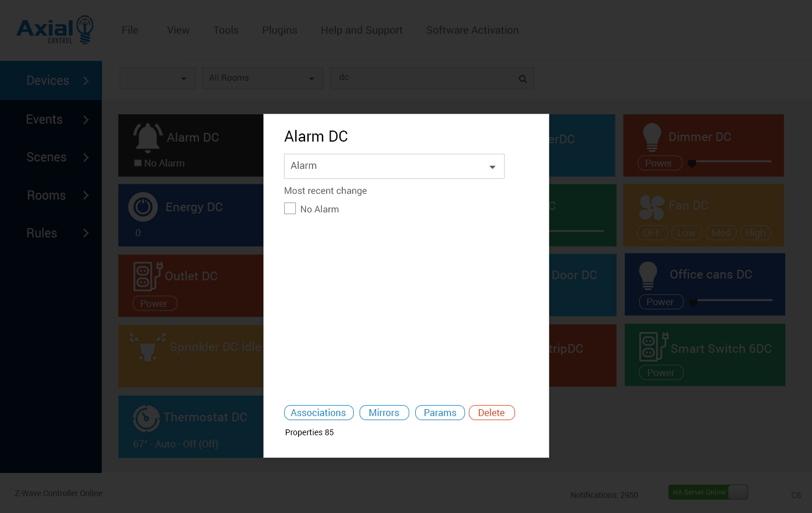Toggle the No Alarm checkbox in dialog

pos(290,208)
